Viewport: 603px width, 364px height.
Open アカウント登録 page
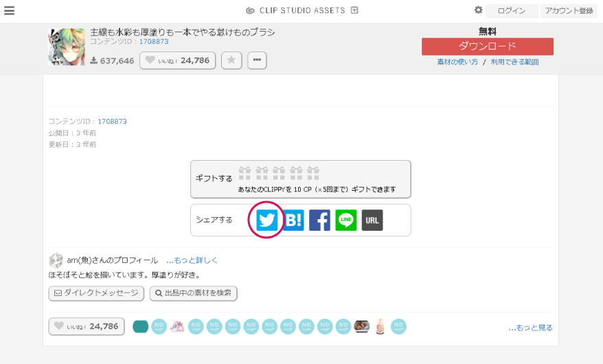click(x=569, y=10)
